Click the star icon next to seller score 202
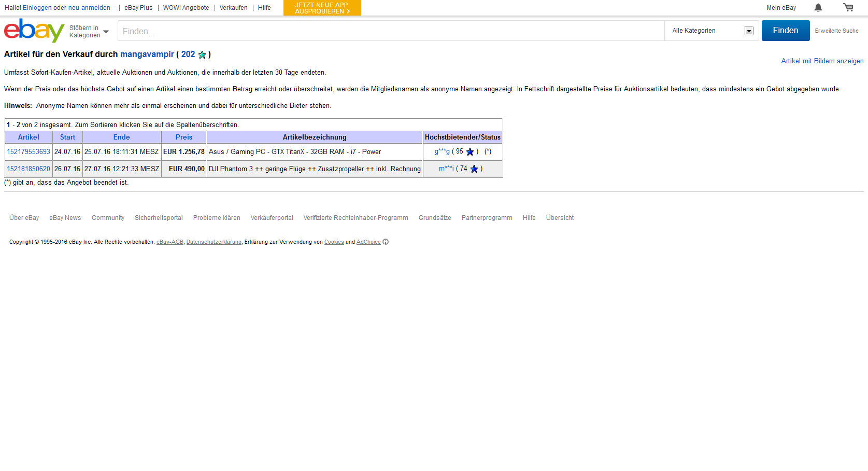868x471 pixels. (x=202, y=54)
